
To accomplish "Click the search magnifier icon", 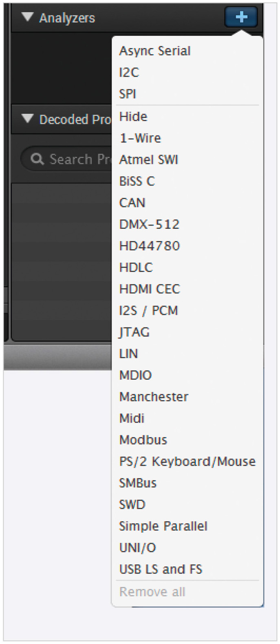I will tap(37, 159).
